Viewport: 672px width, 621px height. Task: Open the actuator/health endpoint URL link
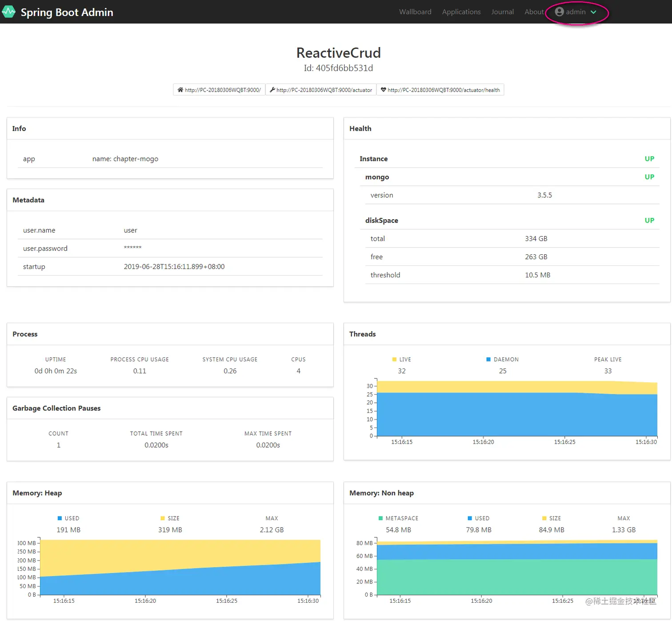click(444, 90)
